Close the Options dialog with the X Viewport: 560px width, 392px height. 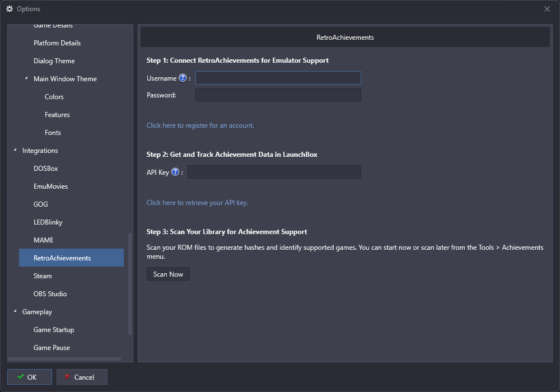pos(547,9)
